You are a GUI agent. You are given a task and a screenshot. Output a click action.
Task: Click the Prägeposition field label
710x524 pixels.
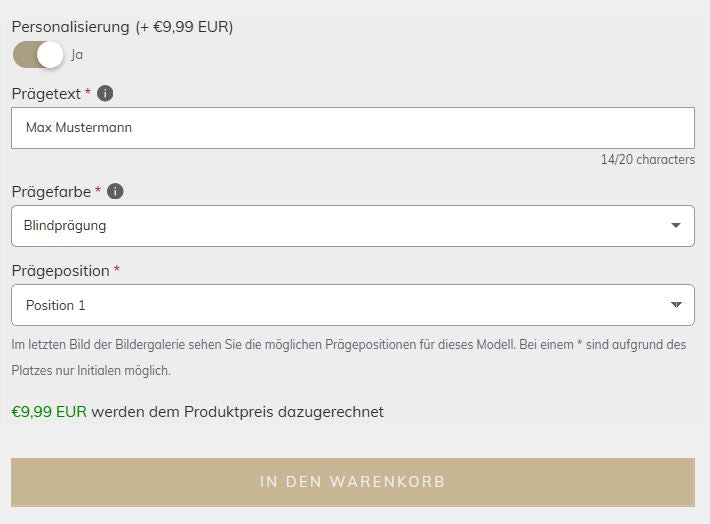click(60, 271)
